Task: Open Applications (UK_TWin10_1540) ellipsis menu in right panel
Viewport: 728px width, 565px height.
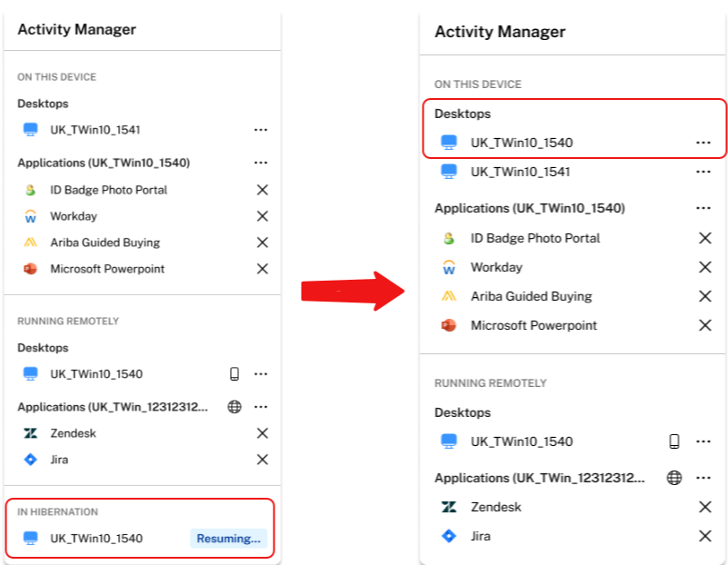Action: (x=703, y=208)
